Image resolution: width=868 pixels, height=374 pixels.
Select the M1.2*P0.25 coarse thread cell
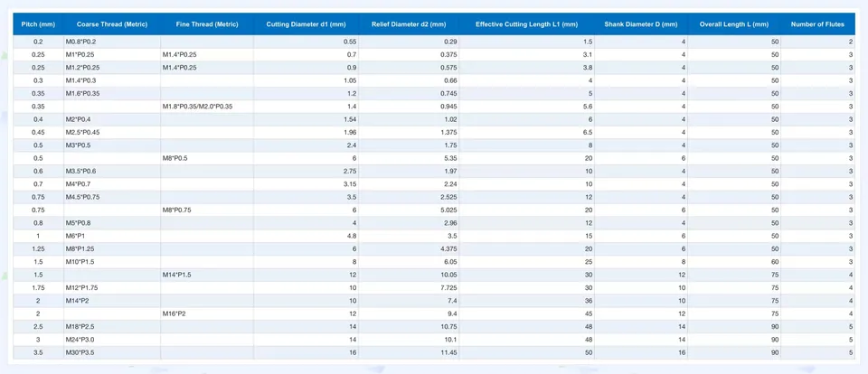112,68
